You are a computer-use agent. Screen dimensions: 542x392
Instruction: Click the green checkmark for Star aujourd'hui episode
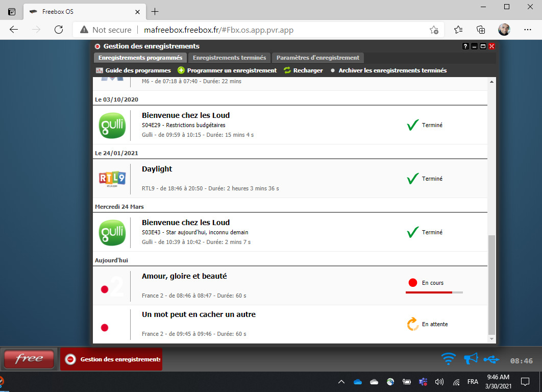[x=413, y=232]
